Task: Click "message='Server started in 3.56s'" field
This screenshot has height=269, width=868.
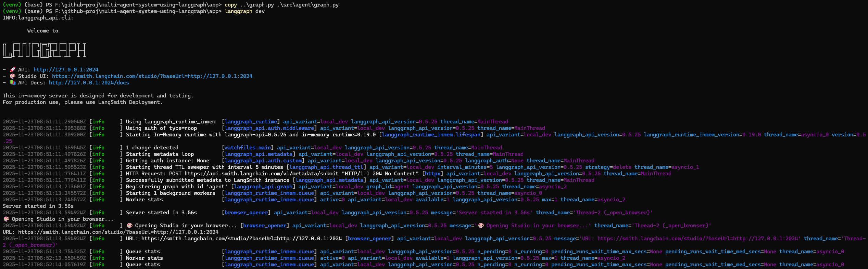Action: (482, 213)
